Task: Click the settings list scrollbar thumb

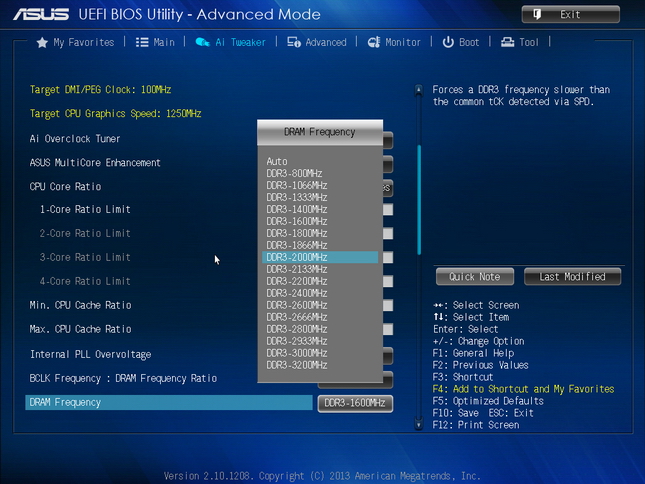Action: [419, 200]
